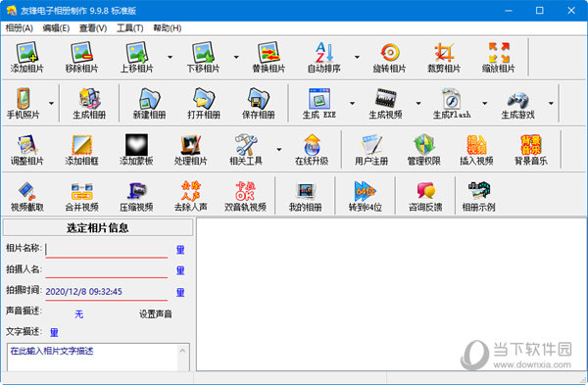588x385 pixels.
Task: Focus the 拍摄人名 photographer name field
Action: [x=106, y=270]
